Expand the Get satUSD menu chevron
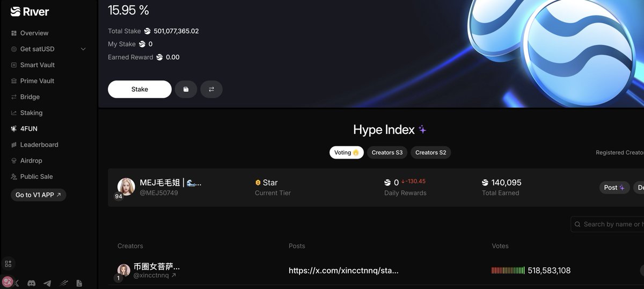Image resolution: width=644 pixels, height=289 pixels. tap(83, 49)
